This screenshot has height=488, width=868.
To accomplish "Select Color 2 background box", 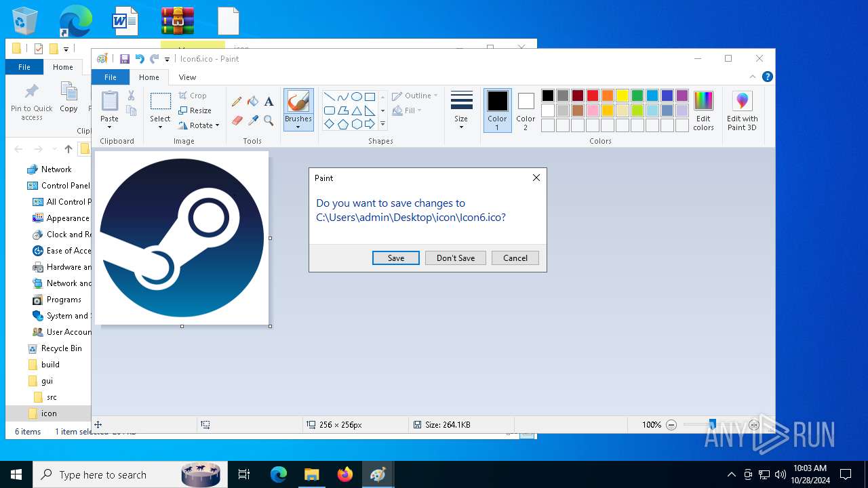I will pos(526,110).
